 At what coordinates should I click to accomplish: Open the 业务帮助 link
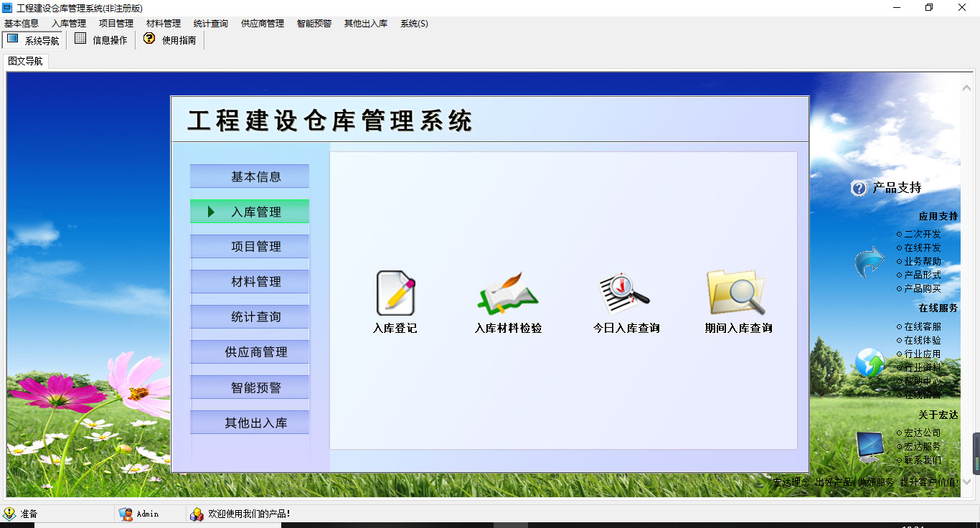pyautogui.click(x=922, y=261)
